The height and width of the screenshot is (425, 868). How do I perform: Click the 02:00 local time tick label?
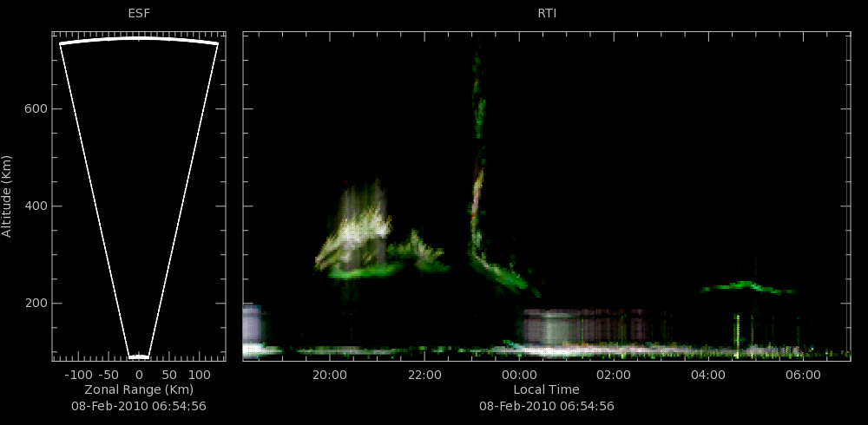click(x=614, y=375)
